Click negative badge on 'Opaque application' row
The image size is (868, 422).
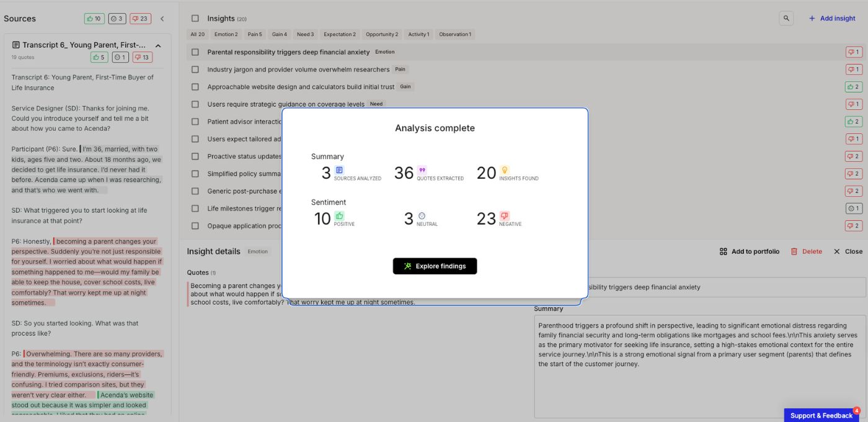tap(854, 226)
